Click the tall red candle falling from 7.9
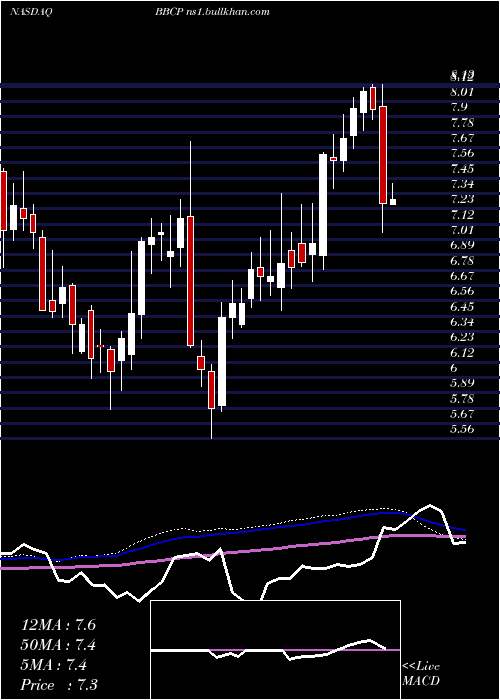The width and height of the screenshot is (500, 700). click(x=383, y=155)
